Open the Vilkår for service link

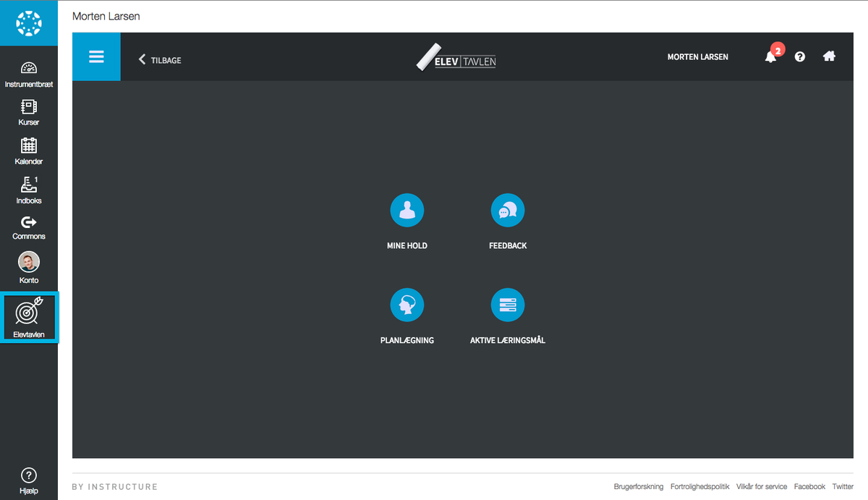click(762, 487)
